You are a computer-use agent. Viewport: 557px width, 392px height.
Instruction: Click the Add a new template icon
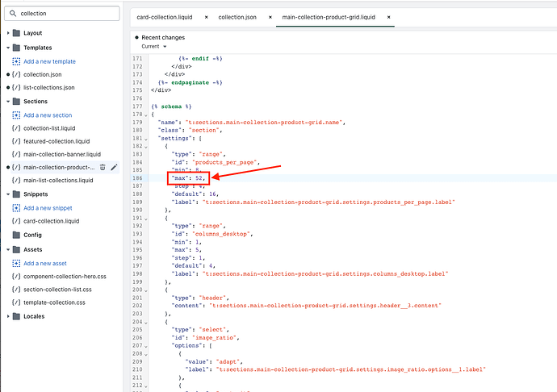click(x=16, y=61)
